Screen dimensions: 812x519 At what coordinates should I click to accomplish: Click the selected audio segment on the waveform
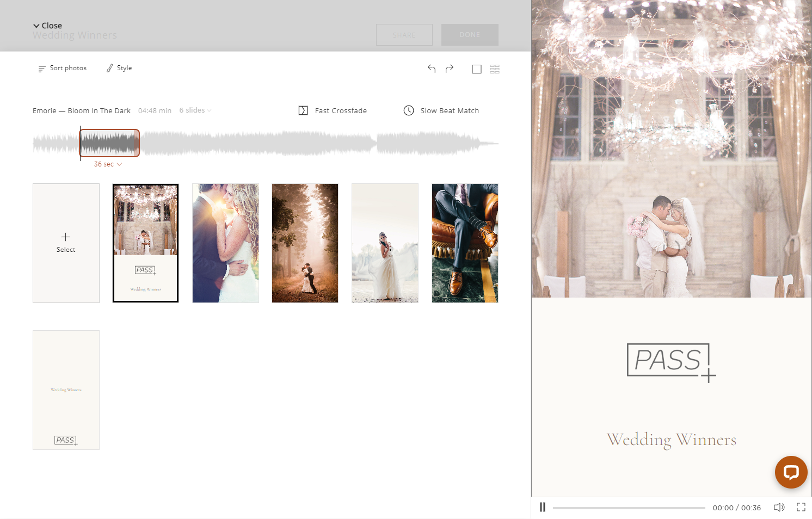pos(109,143)
